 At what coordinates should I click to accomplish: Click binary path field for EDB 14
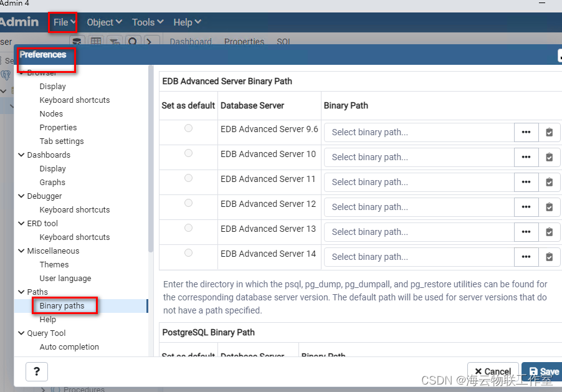tap(419, 257)
